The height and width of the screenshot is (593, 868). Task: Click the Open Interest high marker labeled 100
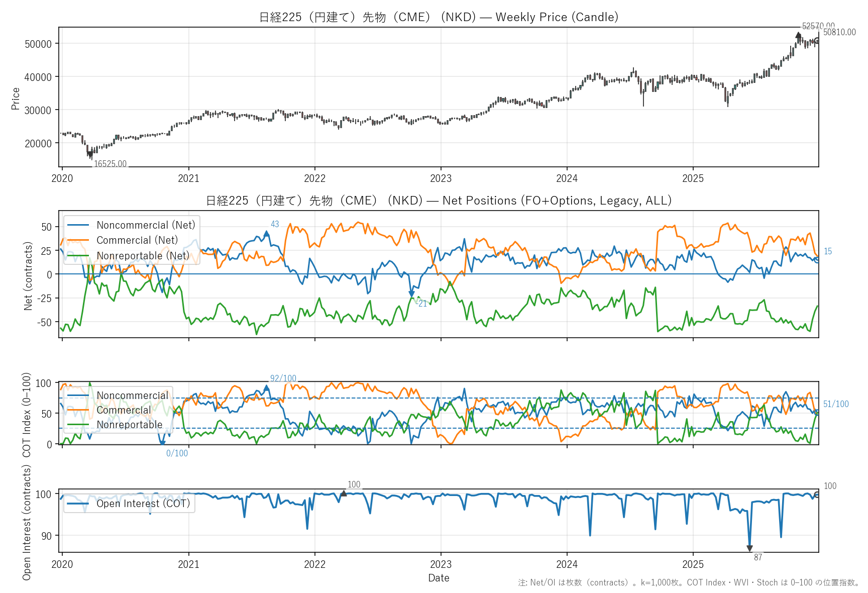(x=344, y=493)
